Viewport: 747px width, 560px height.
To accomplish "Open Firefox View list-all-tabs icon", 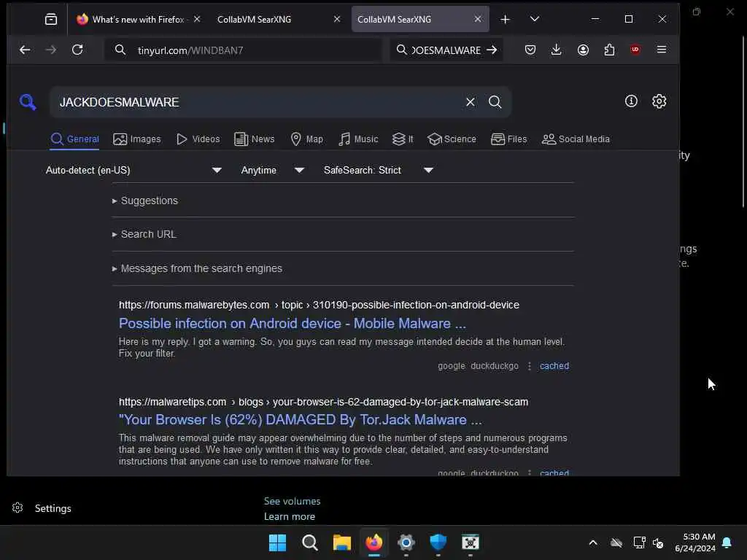I will tap(50, 19).
